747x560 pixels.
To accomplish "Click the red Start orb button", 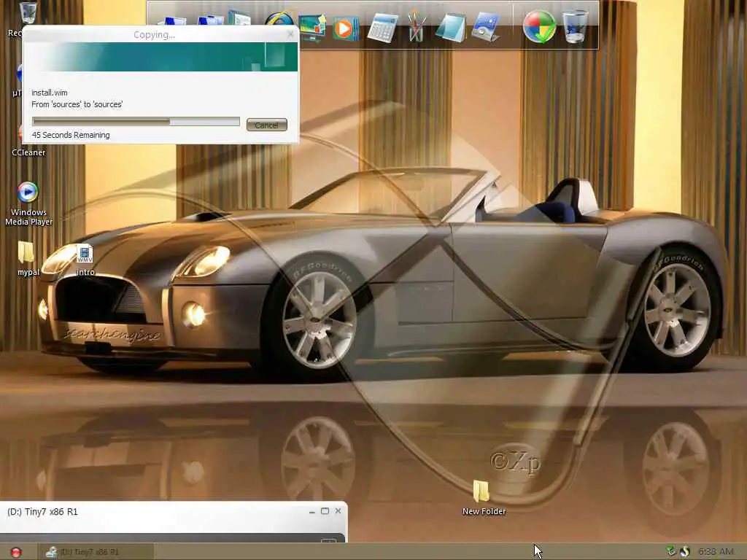I will (x=16, y=552).
